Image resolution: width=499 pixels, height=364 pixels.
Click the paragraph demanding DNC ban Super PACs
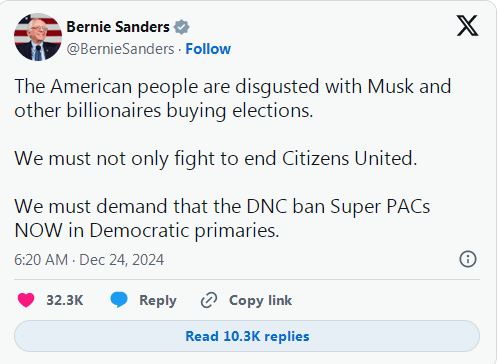222,218
